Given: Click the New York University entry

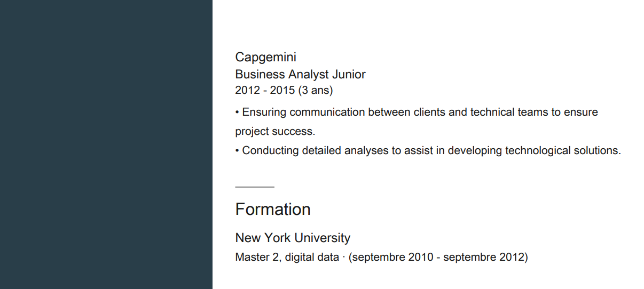Looking at the screenshot, I should pyautogui.click(x=293, y=238).
